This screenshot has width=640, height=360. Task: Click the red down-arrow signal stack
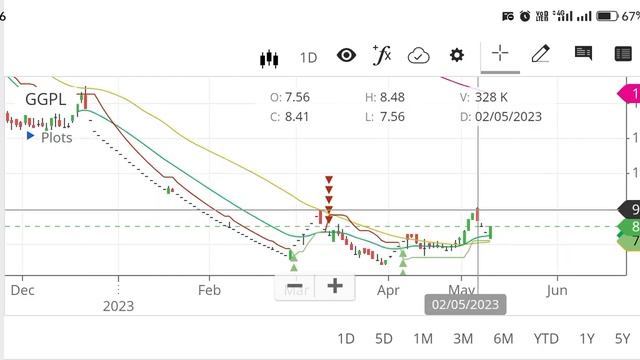click(329, 200)
